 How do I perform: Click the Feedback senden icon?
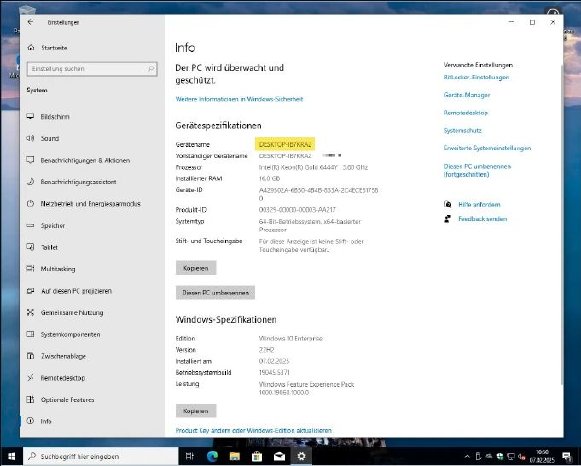448,219
